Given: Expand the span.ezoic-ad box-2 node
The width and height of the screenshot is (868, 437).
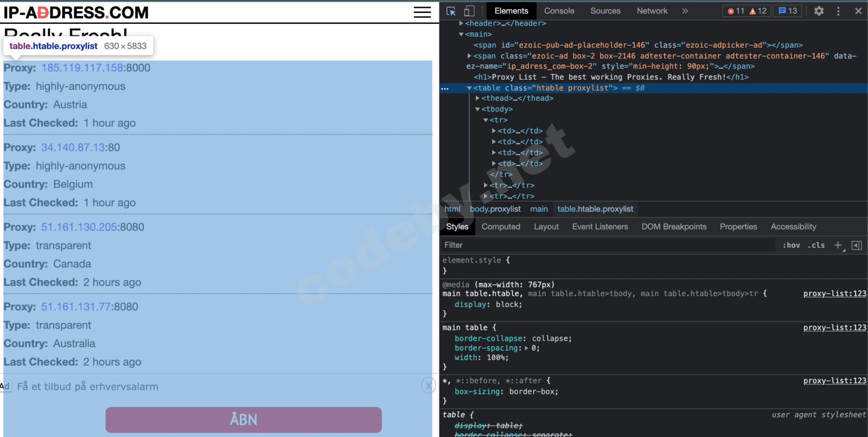Looking at the screenshot, I should 469,56.
